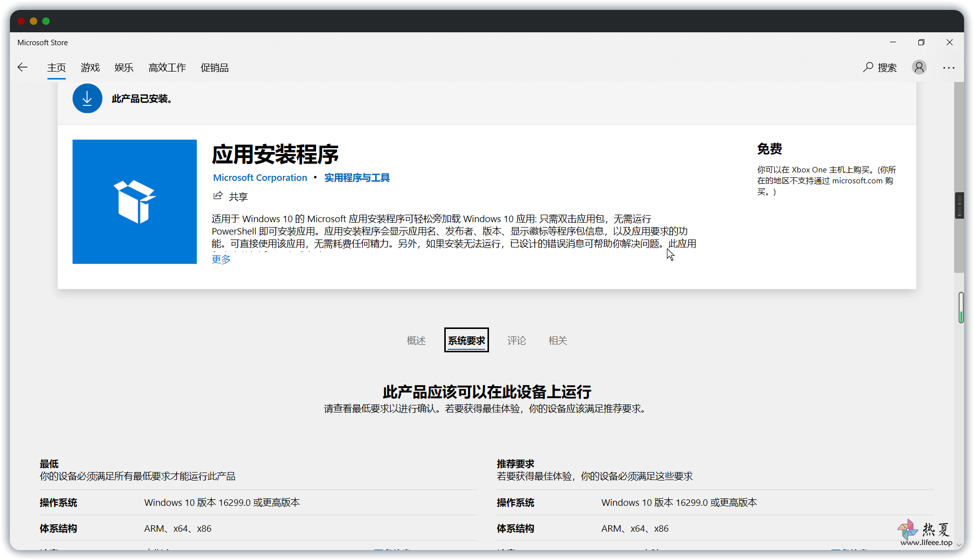Click the 应用安装程序 title text
This screenshot has height=560, width=974.
click(275, 155)
